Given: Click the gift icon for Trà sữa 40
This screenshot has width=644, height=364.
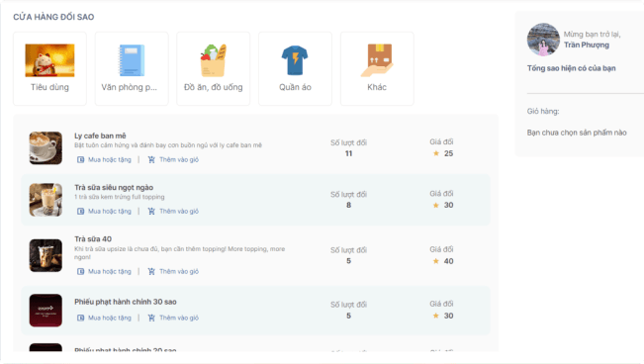Looking at the screenshot, I should coord(80,272).
